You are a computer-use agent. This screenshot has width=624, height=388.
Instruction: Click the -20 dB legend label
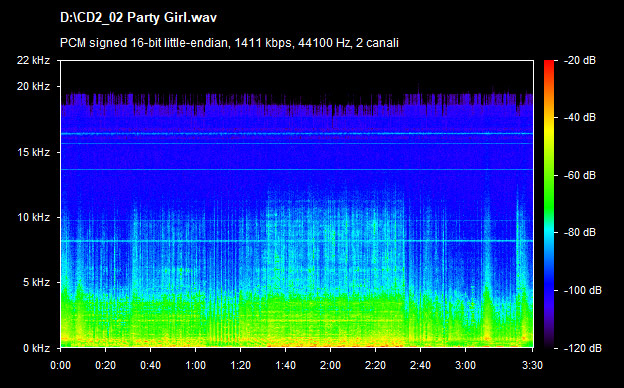[x=580, y=60]
